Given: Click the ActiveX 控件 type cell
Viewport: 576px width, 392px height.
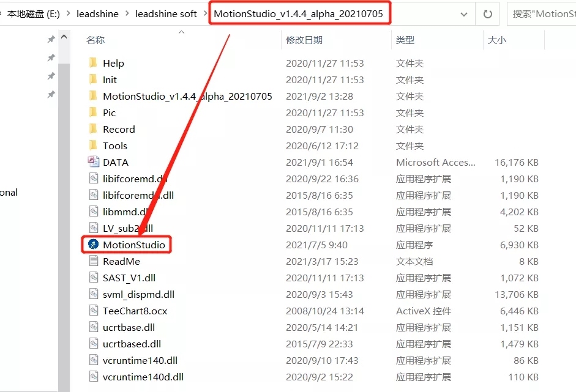Looking at the screenshot, I should (424, 311).
